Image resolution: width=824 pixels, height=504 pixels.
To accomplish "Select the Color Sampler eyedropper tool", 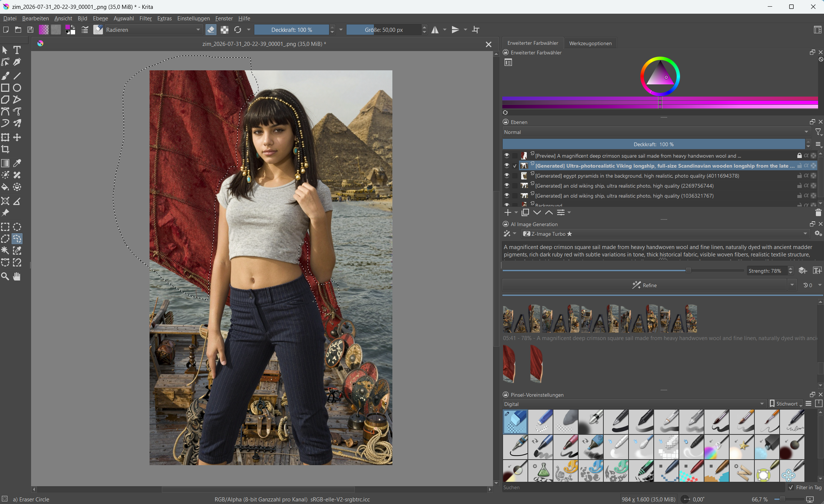I will (x=17, y=163).
